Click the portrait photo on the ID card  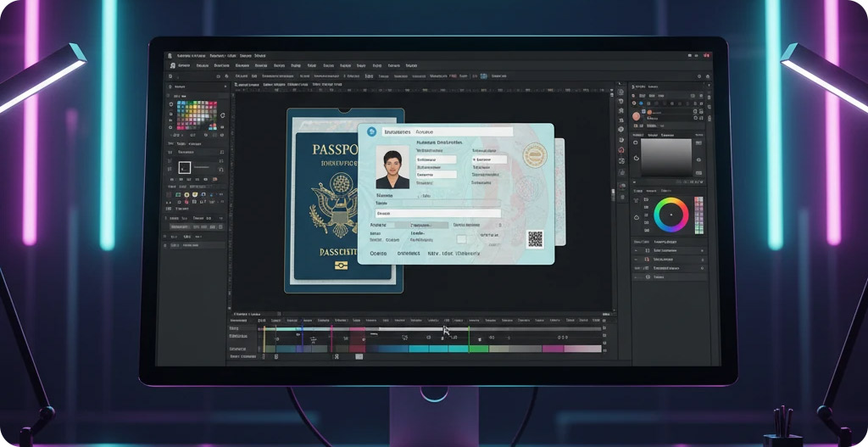(392, 167)
